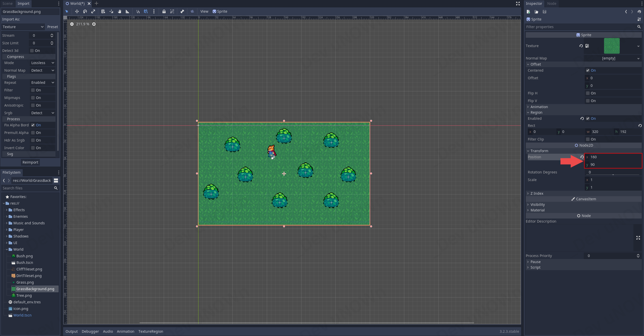644x336 pixels.
Task: Switch to the Scene tab
Action: pyautogui.click(x=8, y=4)
